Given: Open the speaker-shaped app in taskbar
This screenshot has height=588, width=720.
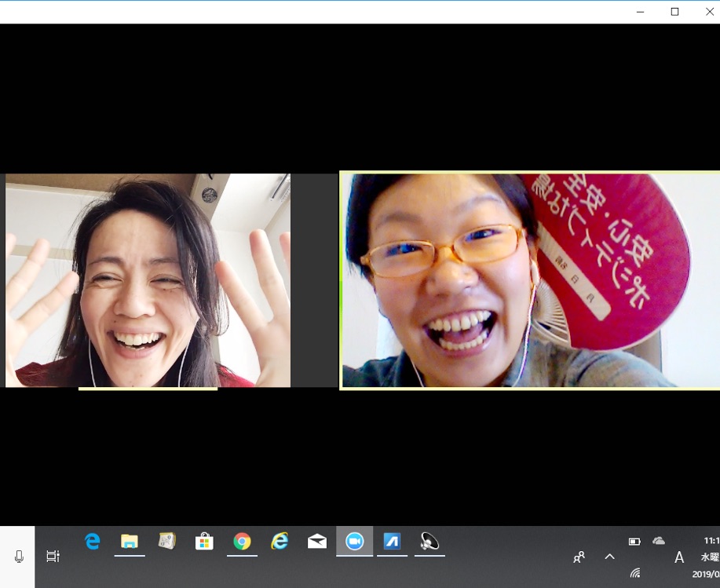Looking at the screenshot, I should 429,541.
